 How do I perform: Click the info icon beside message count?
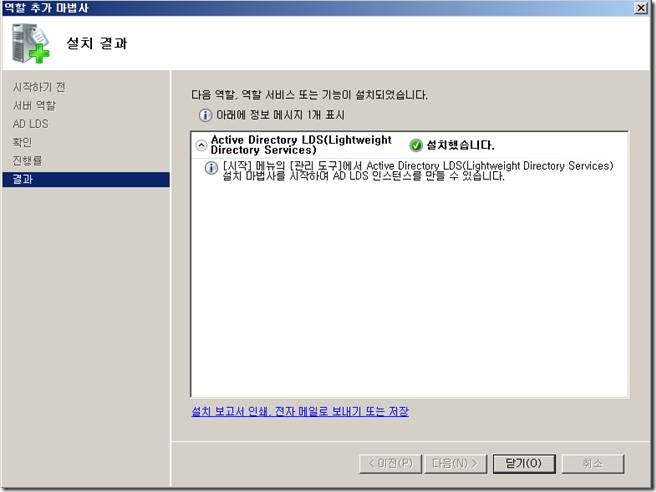tap(205, 115)
